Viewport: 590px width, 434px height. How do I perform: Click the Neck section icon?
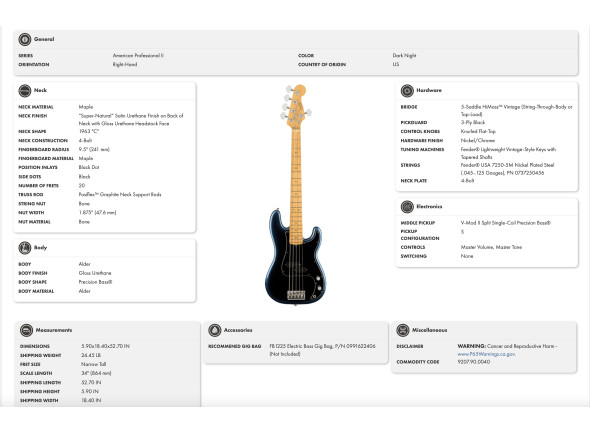coord(25,91)
